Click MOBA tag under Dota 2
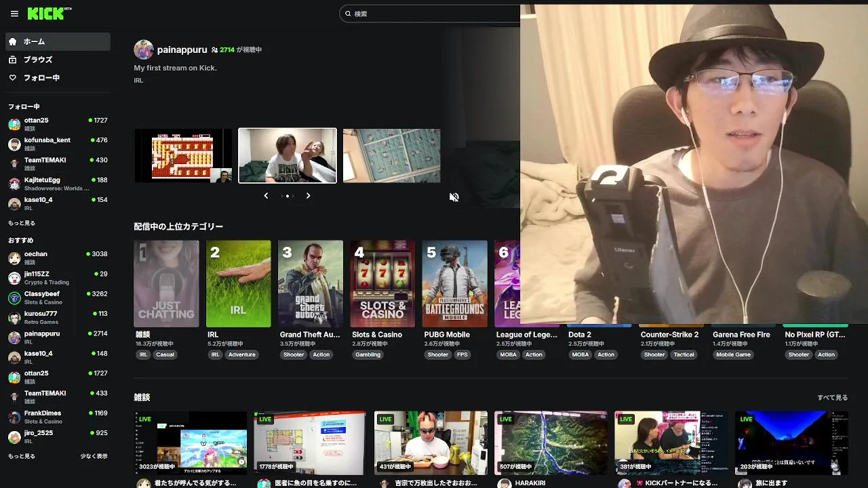Screen dimensions: 868x488 (x=580, y=354)
